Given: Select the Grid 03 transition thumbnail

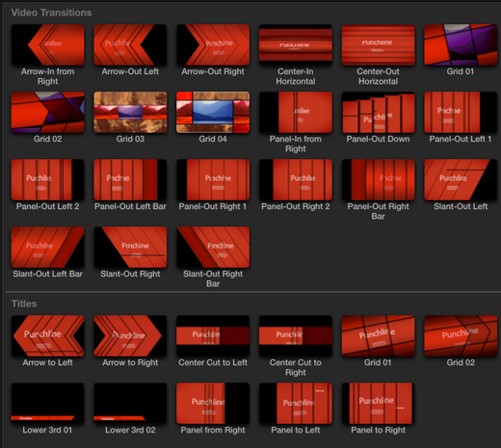Looking at the screenshot, I should 130,113.
